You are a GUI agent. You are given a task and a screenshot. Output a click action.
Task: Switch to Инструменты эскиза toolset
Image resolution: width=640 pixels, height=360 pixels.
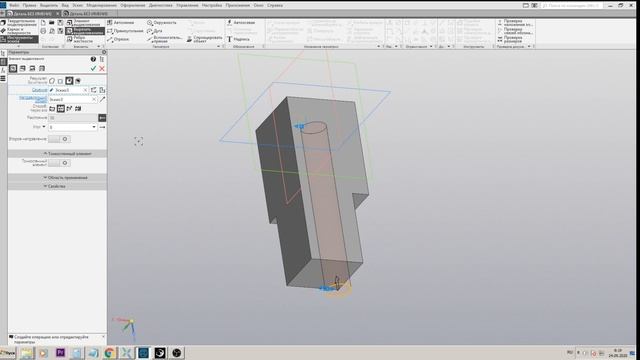[x=20, y=39]
